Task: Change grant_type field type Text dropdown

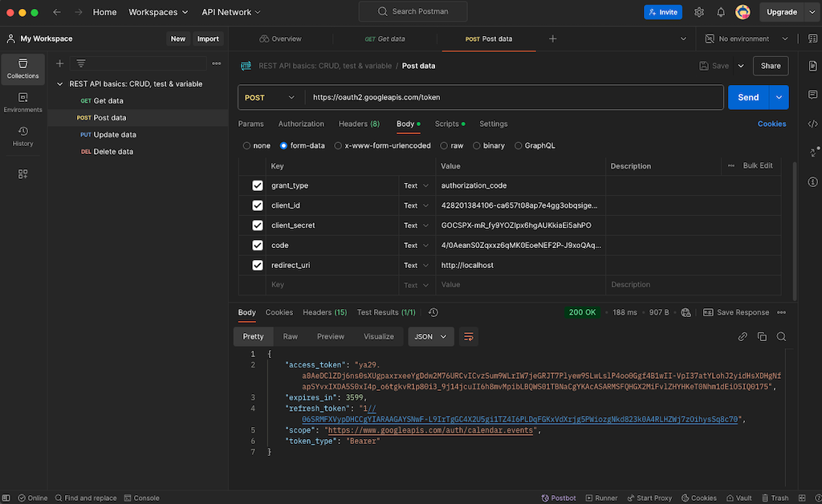Action: 417,185
